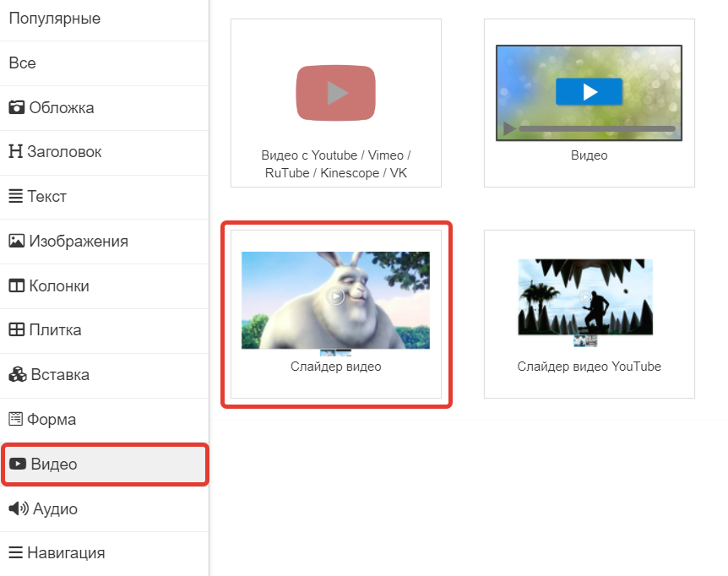Click the red YouTube play logo

coord(335,93)
